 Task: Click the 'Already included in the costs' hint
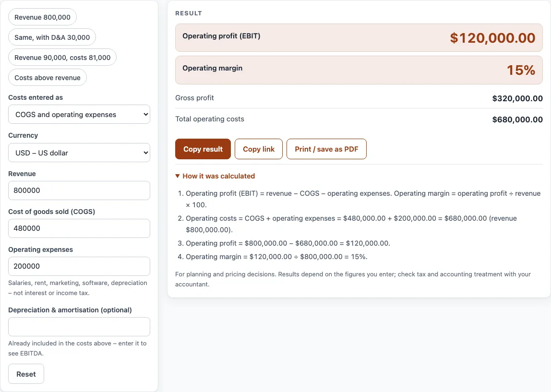click(77, 348)
